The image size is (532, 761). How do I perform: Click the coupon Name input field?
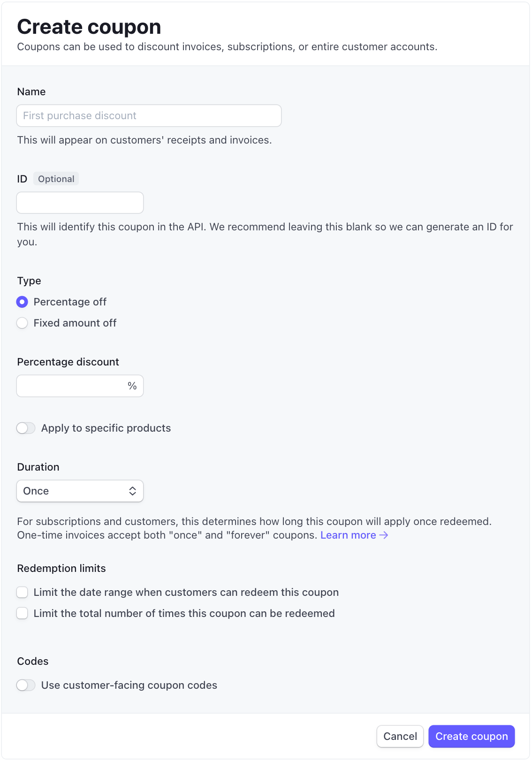(x=149, y=115)
